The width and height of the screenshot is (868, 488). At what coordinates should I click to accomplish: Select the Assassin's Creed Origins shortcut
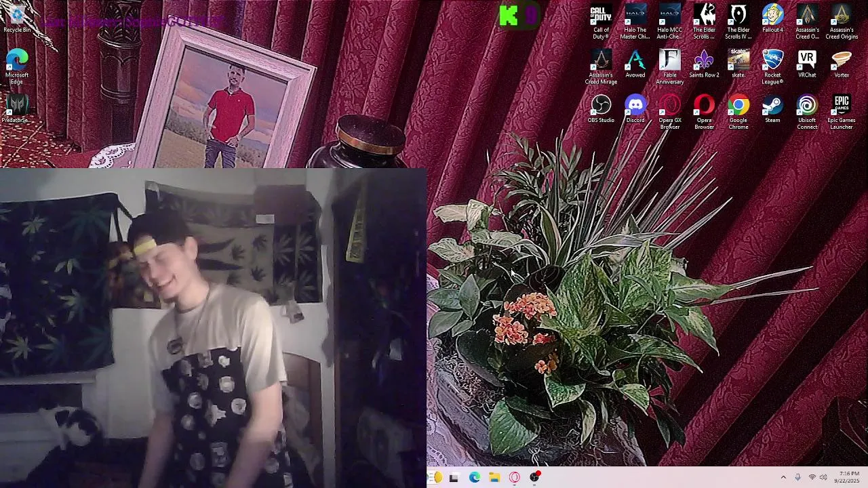tap(842, 20)
